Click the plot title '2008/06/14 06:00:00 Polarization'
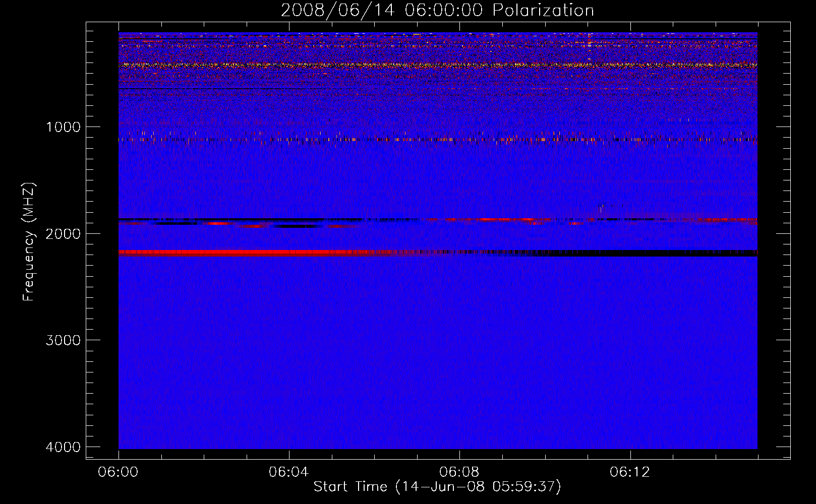 pyautogui.click(x=437, y=10)
